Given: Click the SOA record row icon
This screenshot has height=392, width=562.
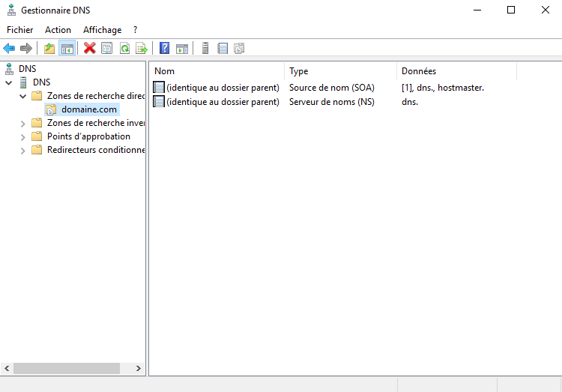Looking at the screenshot, I should point(158,87).
